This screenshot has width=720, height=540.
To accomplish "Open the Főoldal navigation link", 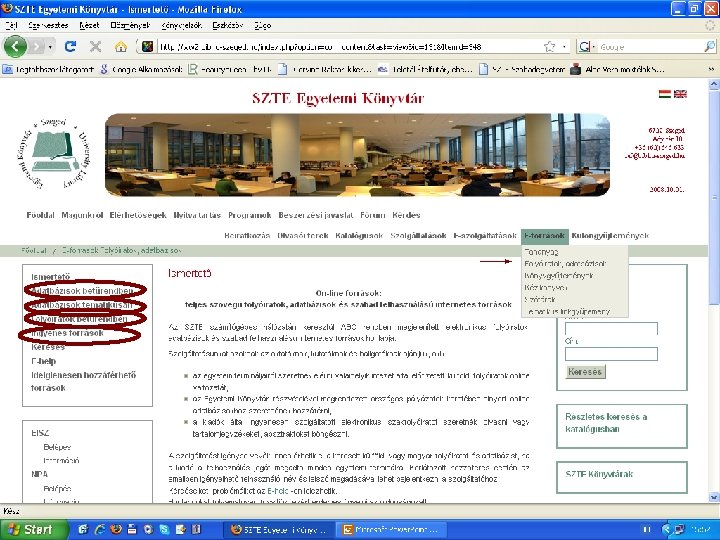I will click(x=40, y=215).
